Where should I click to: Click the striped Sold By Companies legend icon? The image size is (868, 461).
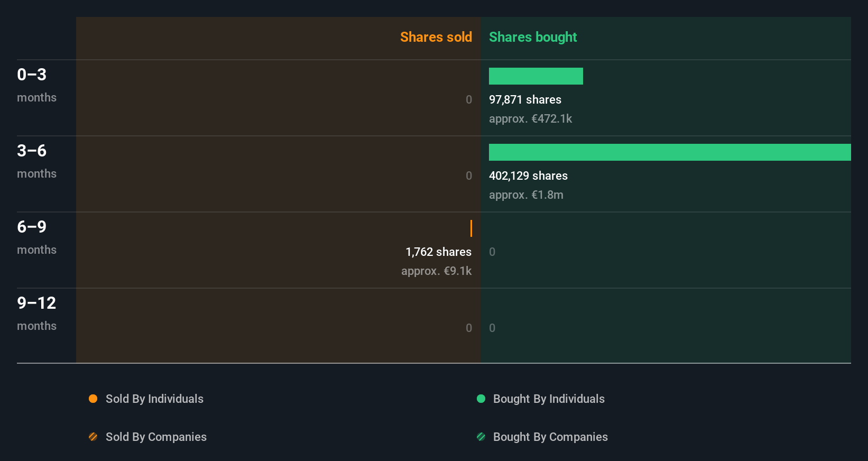(93, 437)
